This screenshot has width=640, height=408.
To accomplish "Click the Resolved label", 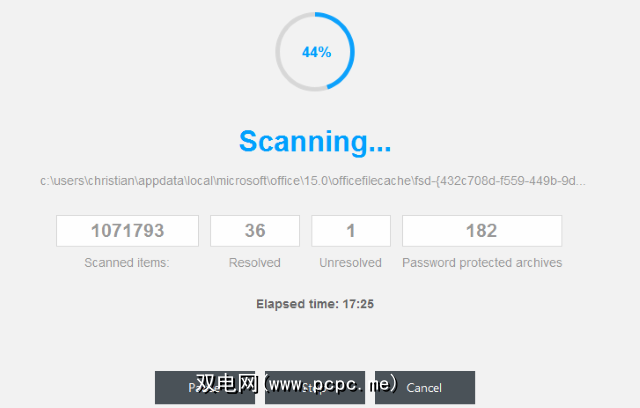I will 255,263.
